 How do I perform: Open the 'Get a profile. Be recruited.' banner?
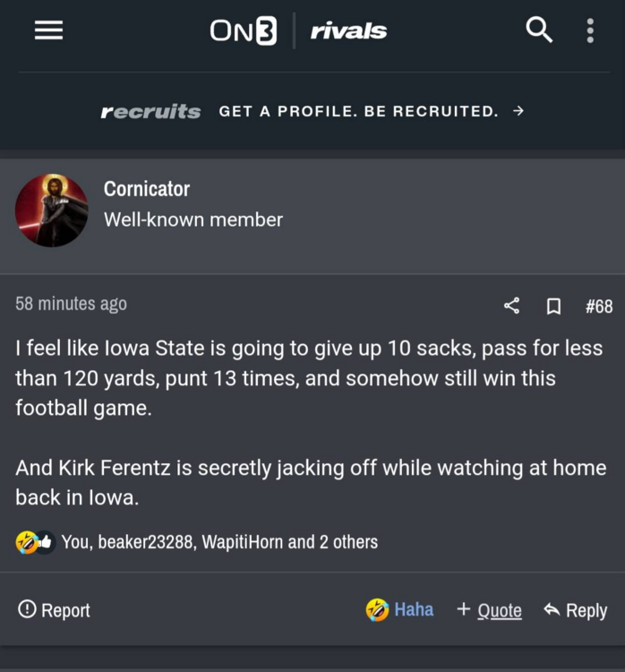[358, 111]
